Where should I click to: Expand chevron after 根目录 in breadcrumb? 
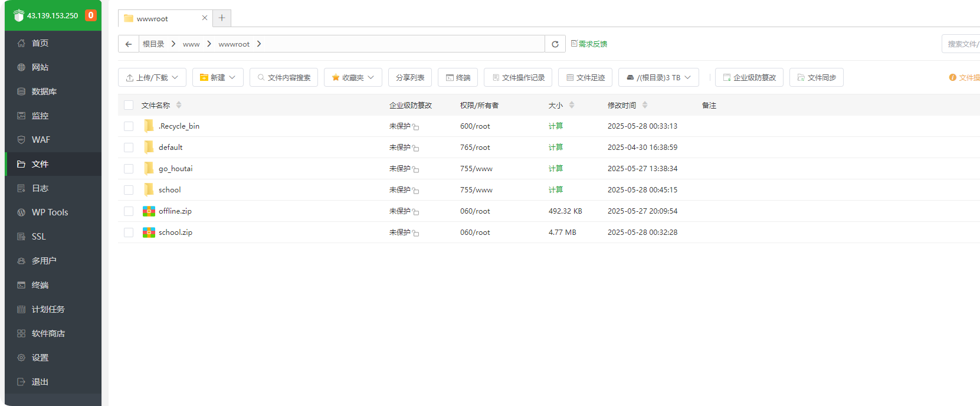[173, 44]
